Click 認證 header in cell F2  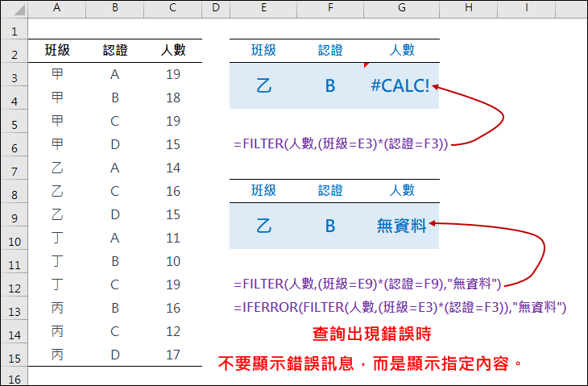[330, 50]
